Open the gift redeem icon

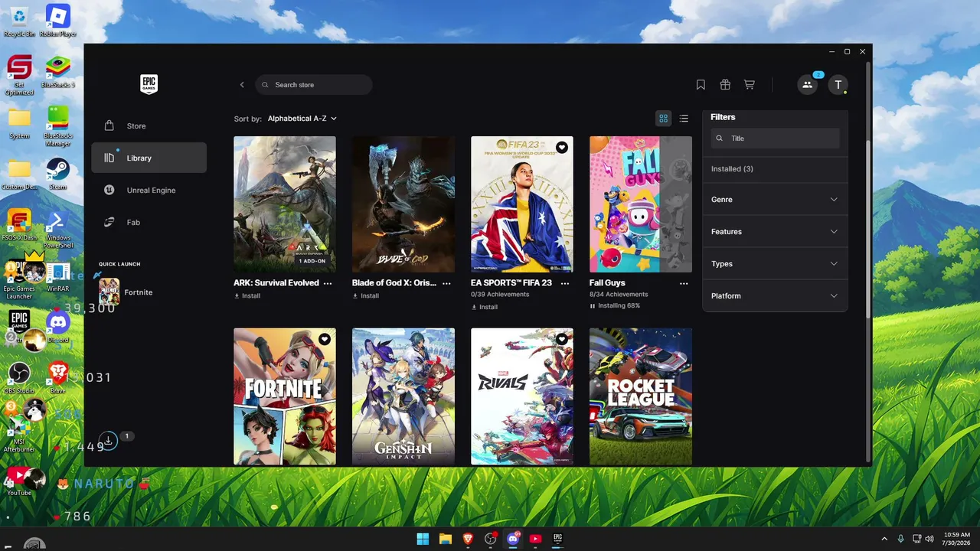coord(725,85)
